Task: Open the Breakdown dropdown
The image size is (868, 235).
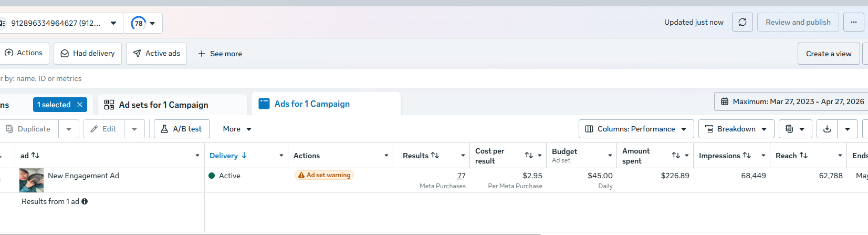Action: point(736,129)
